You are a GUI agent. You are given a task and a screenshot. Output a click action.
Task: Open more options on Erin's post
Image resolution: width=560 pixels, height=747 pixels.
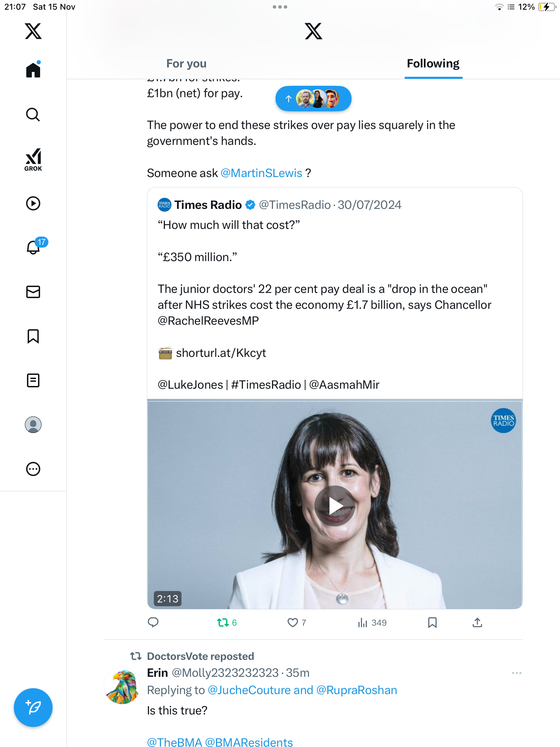click(516, 673)
